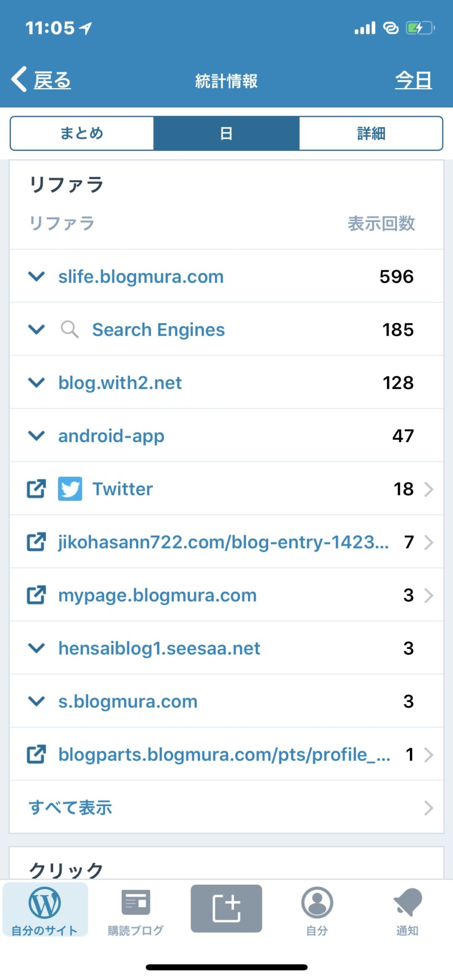Go back with the 戻る button
453x980 pixels.
(41, 80)
